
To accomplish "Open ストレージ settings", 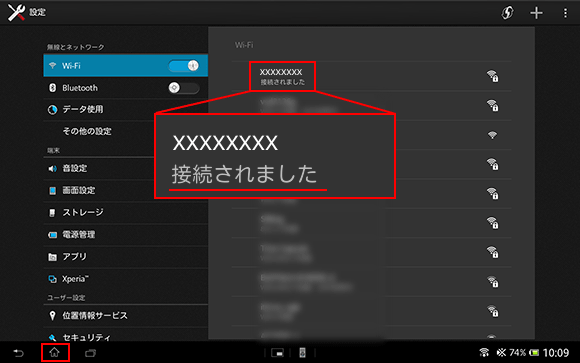I will (125, 212).
